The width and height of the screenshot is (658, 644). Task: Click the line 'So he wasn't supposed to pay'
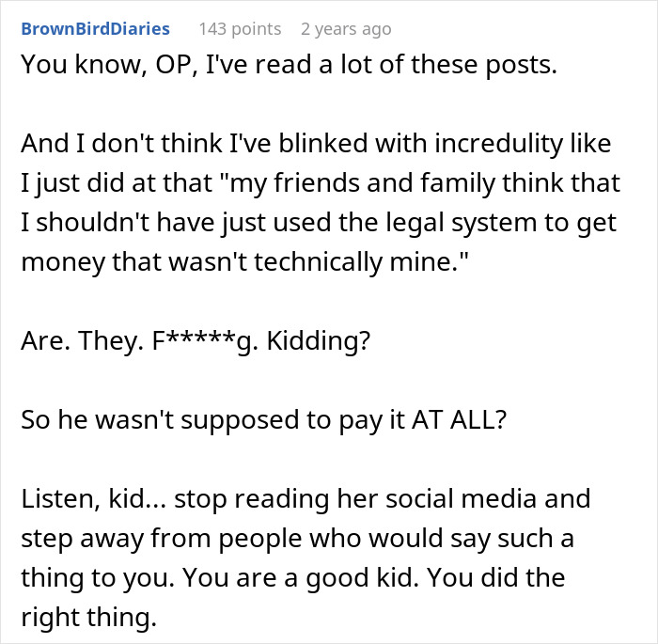click(x=264, y=419)
